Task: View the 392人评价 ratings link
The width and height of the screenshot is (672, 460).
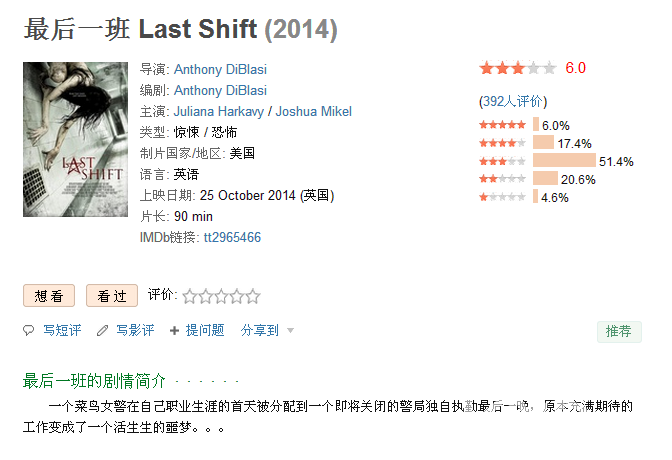Action: pyautogui.click(x=513, y=102)
